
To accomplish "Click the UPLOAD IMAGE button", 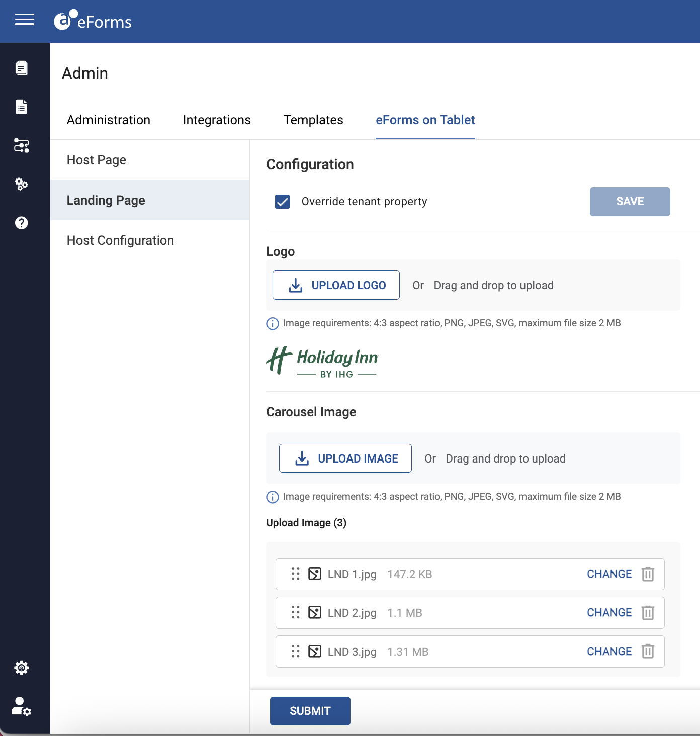I will tap(345, 458).
